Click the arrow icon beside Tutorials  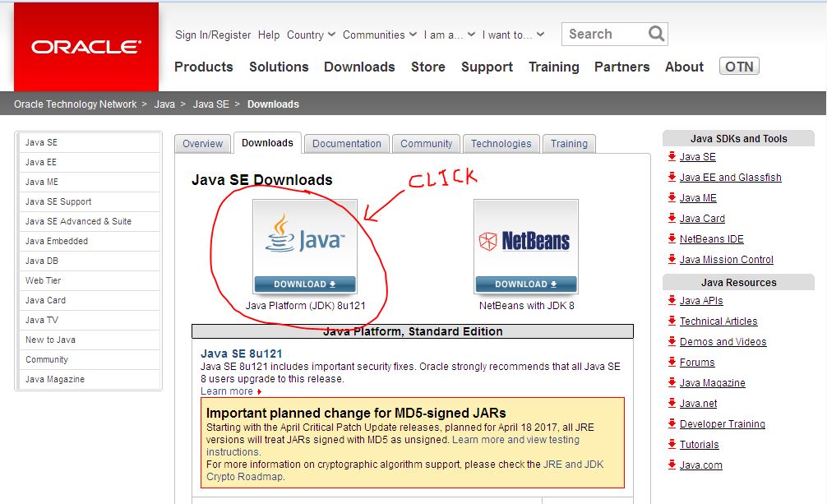tap(672, 444)
